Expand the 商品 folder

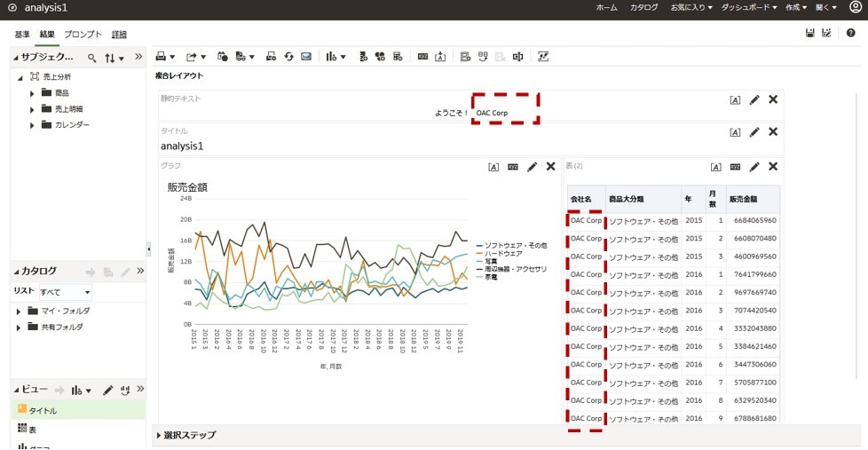click(32, 93)
